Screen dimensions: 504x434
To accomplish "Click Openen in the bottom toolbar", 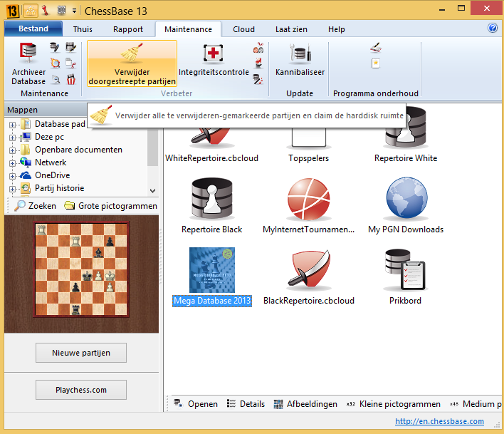I will 196,404.
